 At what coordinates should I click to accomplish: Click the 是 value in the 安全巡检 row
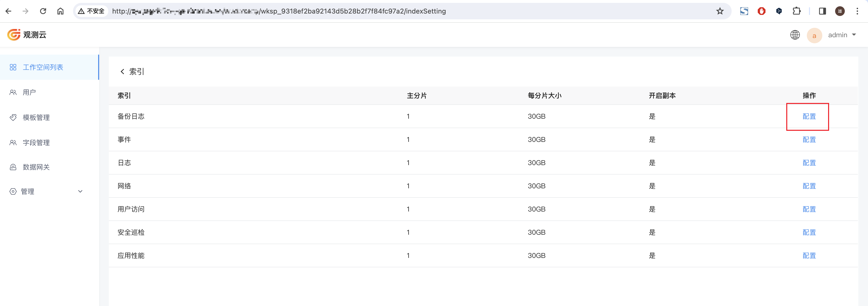[652, 233]
